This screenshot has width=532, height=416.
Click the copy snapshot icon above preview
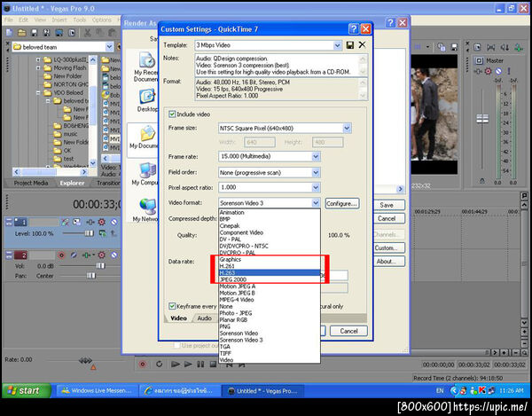pyautogui.click(x=441, y=47)
